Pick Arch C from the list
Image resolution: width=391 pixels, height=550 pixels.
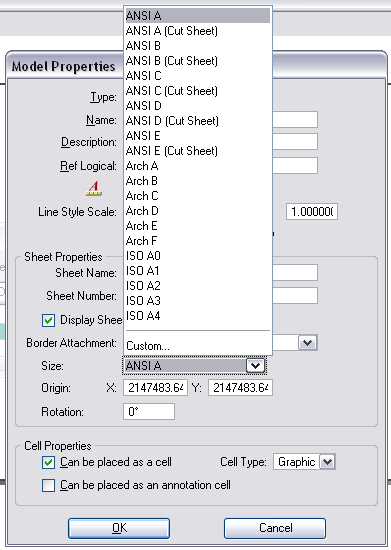[198, 196]
